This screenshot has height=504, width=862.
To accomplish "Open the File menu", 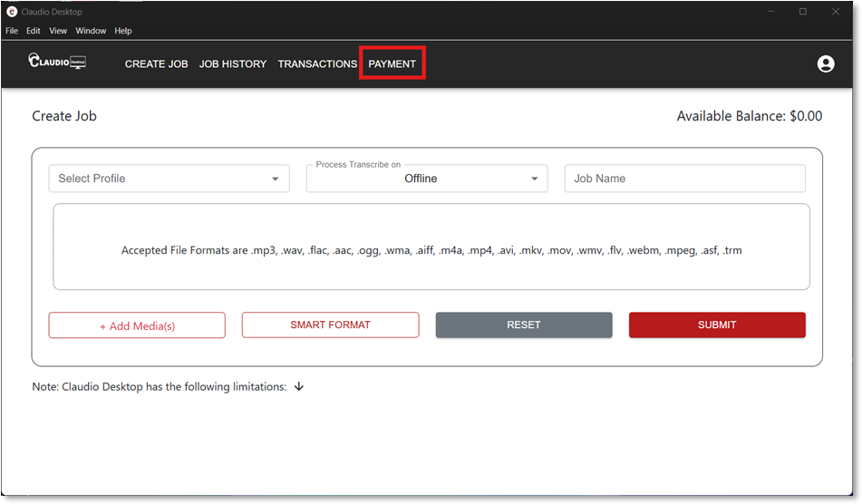I will point(12,31).
